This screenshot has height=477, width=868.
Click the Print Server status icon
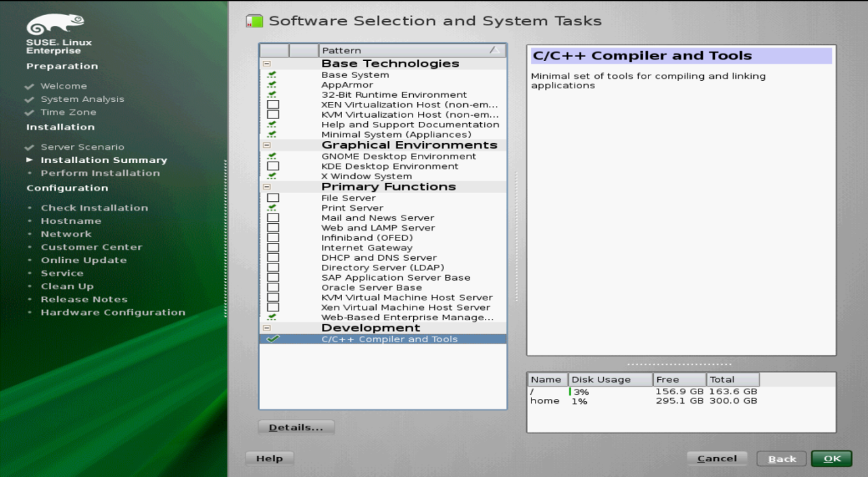tap(273, 208)
